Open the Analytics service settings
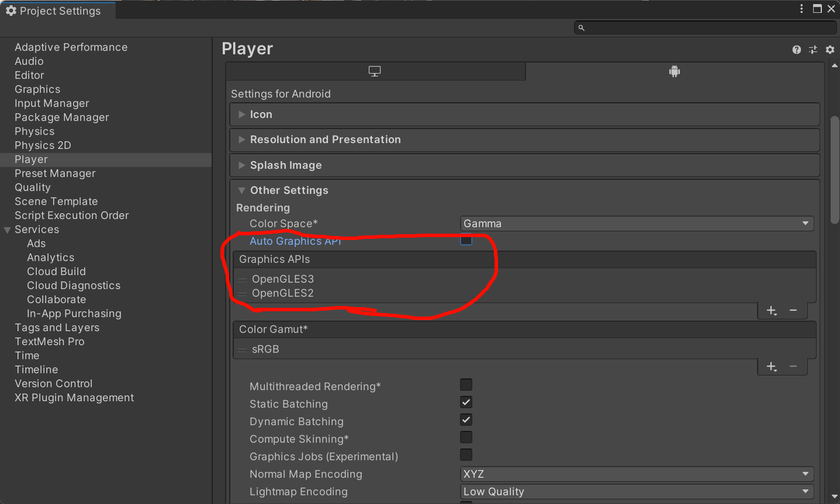The width and height of the screenshot is (840, 504). [51, 258]
